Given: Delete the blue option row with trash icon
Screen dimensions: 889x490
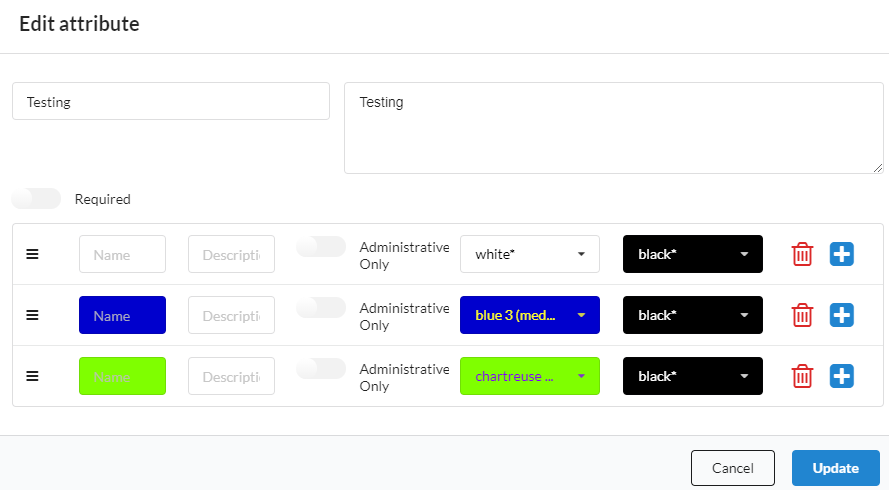Looking at the screenshot, I should 802,315.
